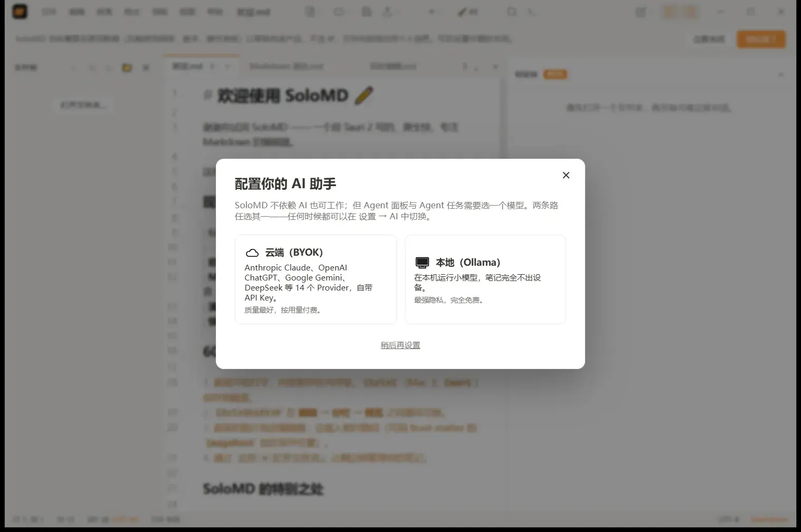
Task: Click the SoloMD 的特别之处 heading in editor
Action: 263,489
